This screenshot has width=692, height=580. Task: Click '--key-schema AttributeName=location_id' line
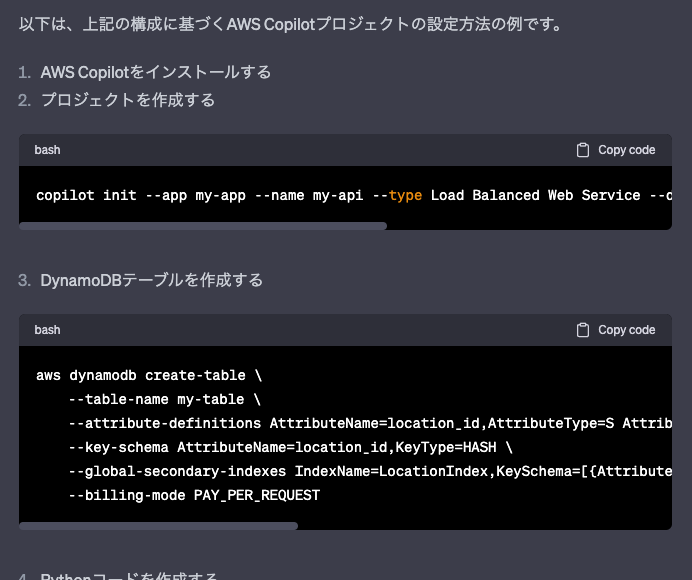coord(291,448)
